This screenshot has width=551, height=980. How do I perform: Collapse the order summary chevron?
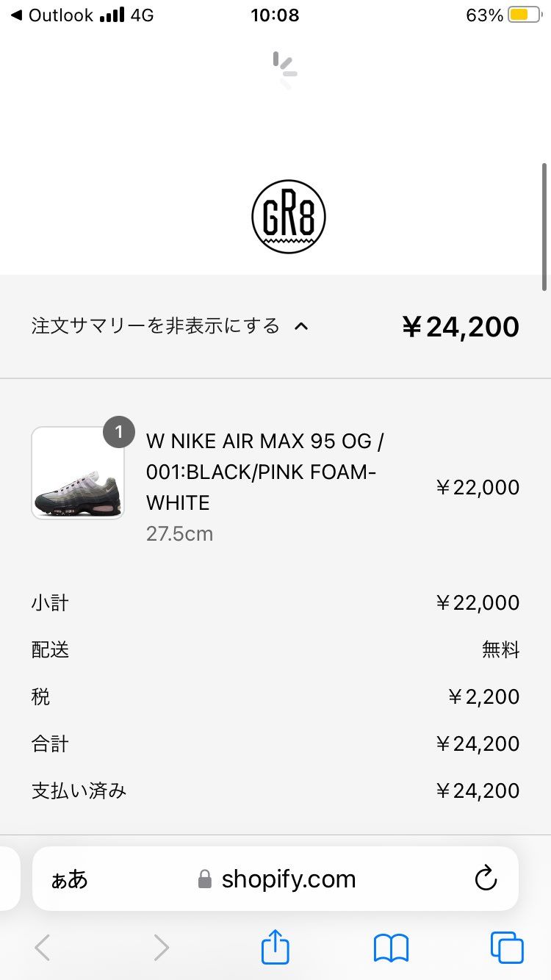pyautogui.click(x=300, y=326)
